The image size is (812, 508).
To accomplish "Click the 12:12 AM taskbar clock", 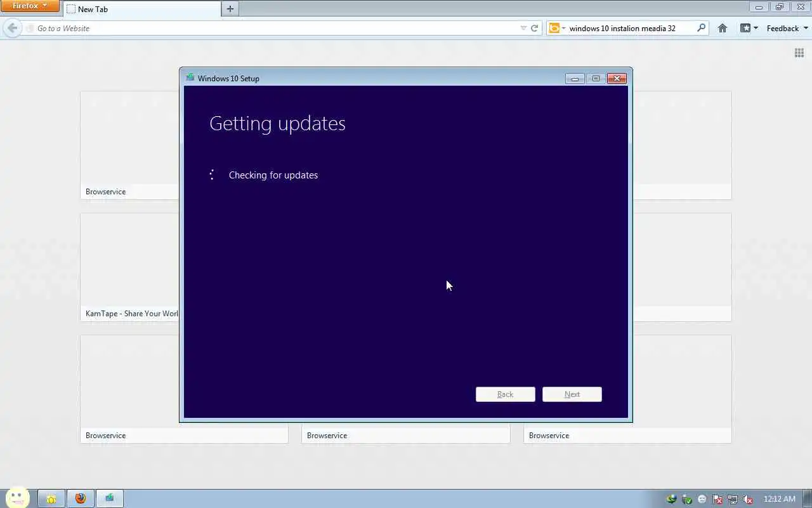I will (x=779, y=499).
